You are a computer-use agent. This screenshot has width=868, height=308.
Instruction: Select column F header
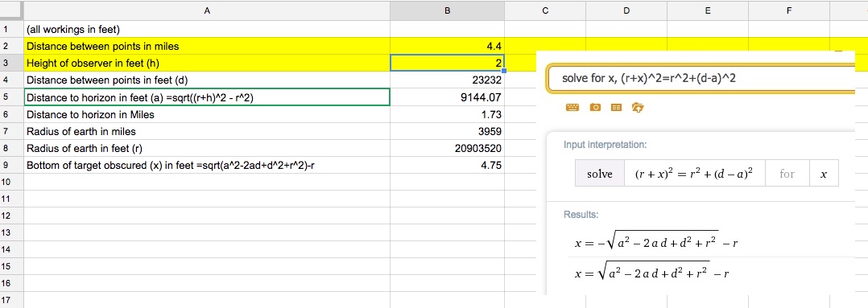(789, 10)
